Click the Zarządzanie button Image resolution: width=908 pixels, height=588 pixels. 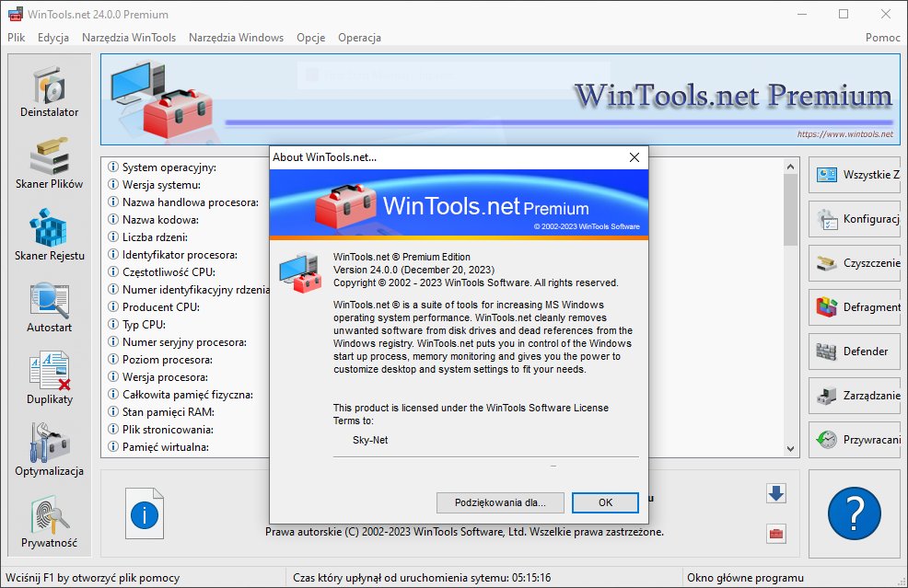tap(855, 396)
